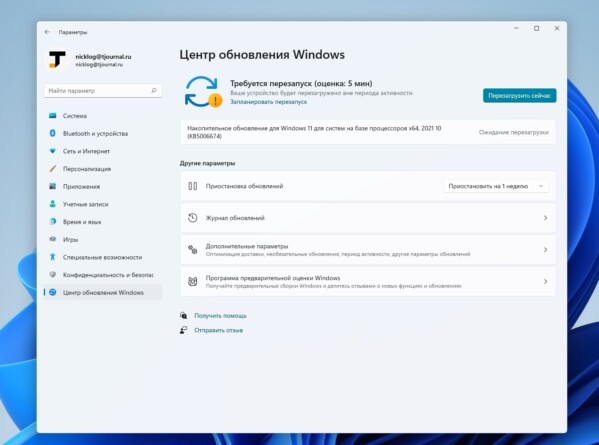This screenshot has width=599, height=445.
Task: Click the Отправить отзыв link
Action: click(219, 330)
